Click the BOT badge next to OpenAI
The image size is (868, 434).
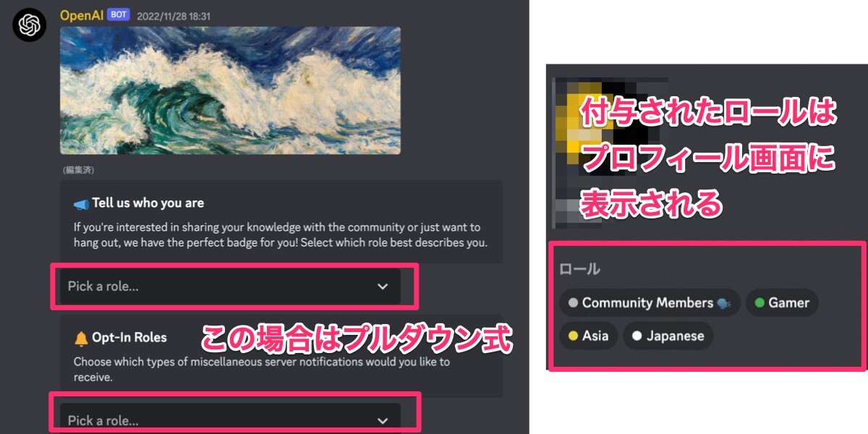tap(119, 14)
